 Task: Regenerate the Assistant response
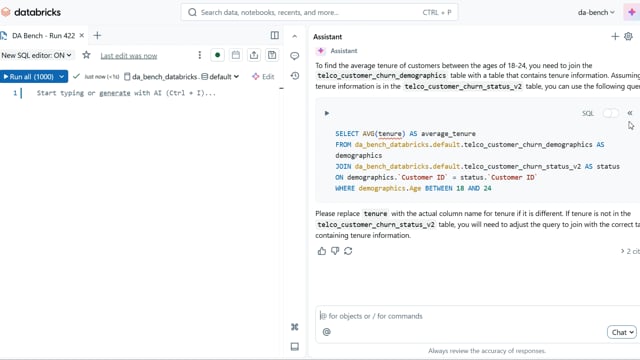point(348,251)
